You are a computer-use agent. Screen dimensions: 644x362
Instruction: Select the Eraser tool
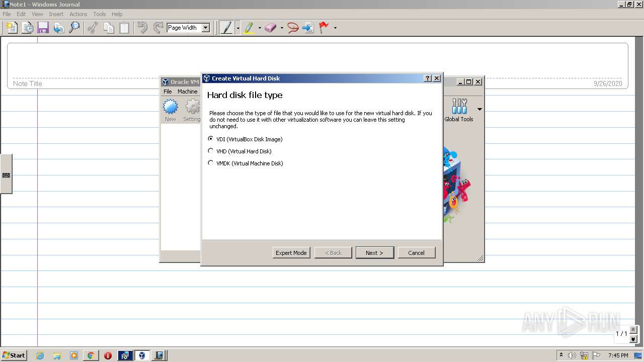point(271,28)
